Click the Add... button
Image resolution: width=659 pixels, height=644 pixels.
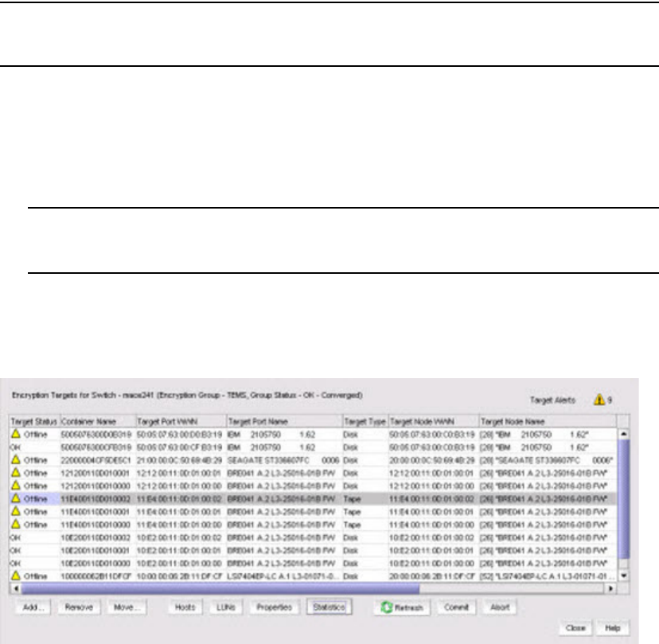pyautogui.click(x=33, y=607)
